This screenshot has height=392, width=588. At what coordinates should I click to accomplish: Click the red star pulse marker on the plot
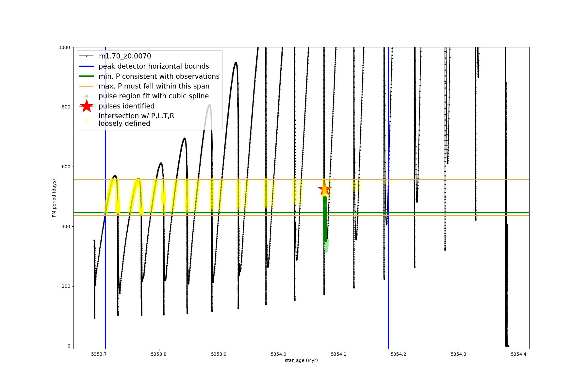point(324,189)
